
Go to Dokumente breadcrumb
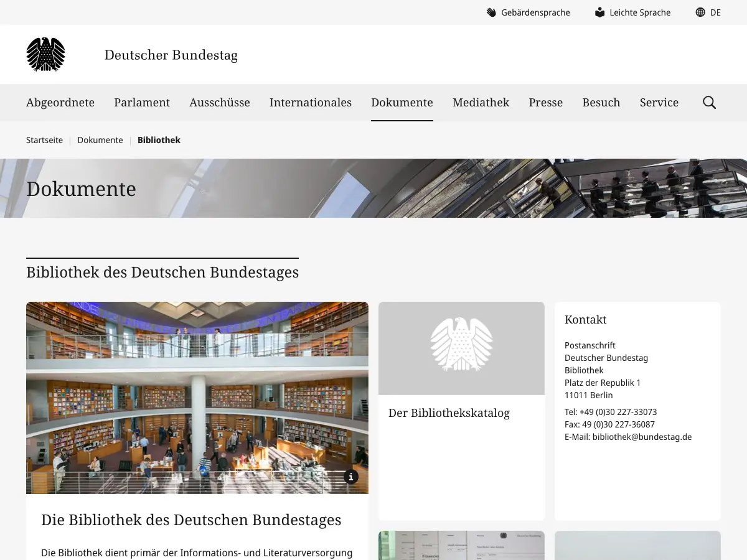(x=100, y=140)
